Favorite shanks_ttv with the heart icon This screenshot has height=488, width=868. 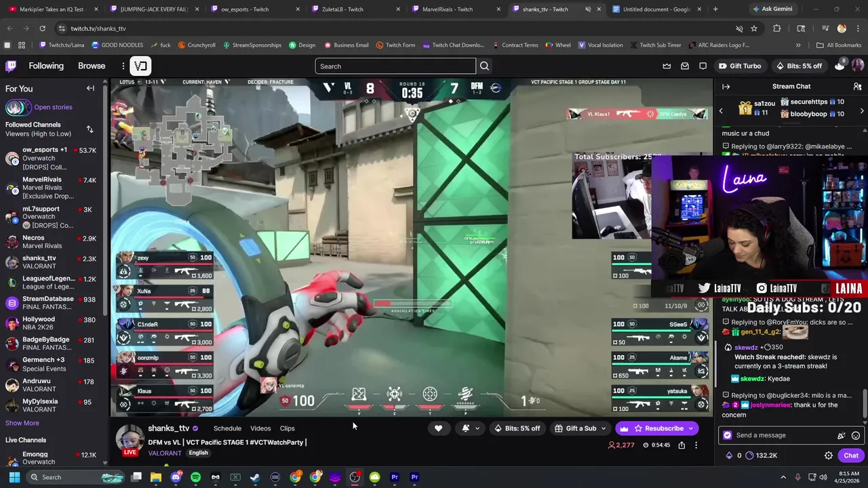[438, 428]
